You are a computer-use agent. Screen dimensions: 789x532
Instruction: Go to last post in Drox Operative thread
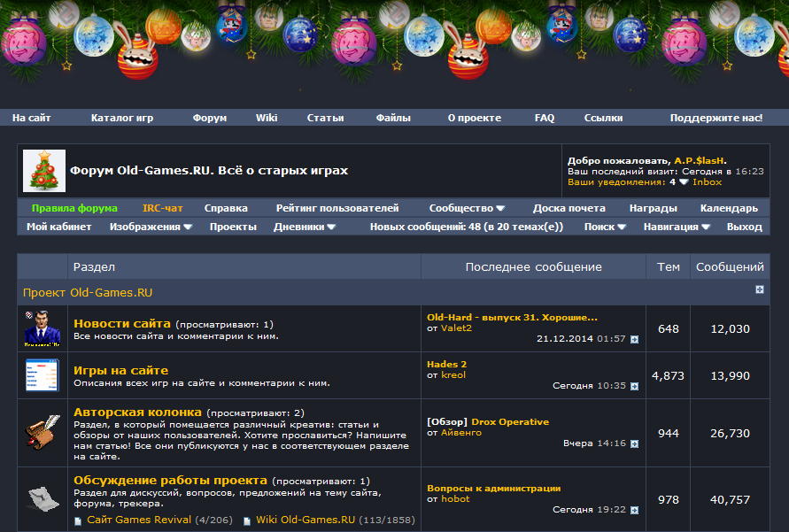coord(635,443)
